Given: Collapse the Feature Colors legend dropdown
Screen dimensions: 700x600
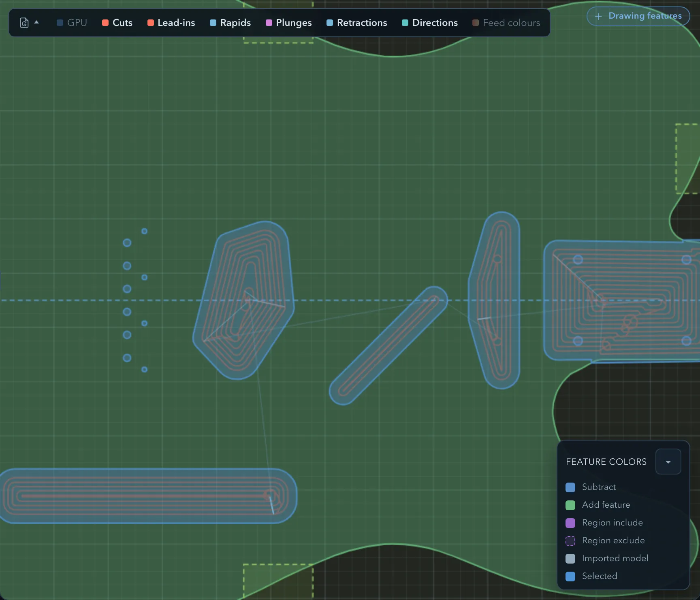Looking at the screenshot, I should point(668,462).
